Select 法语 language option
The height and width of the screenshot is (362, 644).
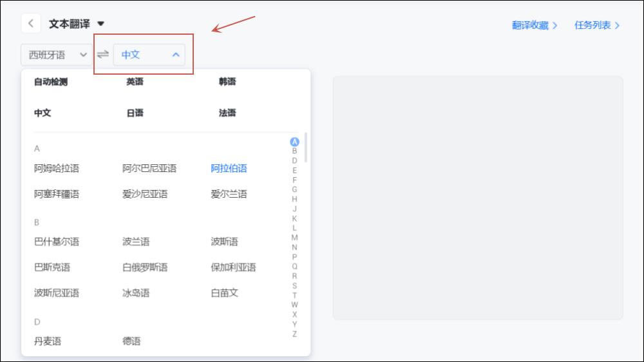(227, 113)
